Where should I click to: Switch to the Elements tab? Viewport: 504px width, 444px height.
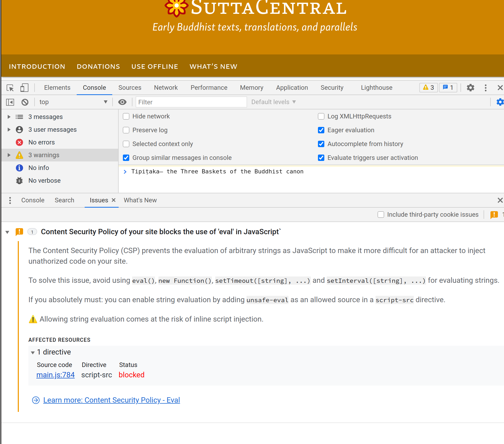pos(57,88)
